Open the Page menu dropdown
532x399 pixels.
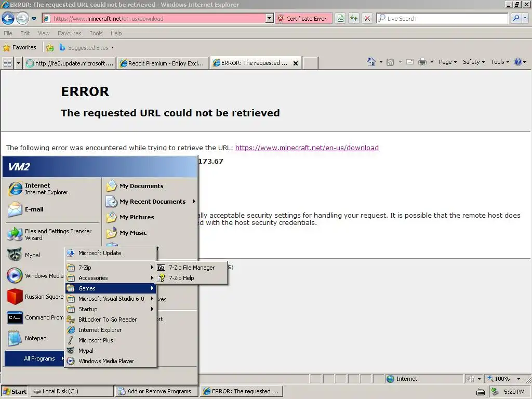447,62
